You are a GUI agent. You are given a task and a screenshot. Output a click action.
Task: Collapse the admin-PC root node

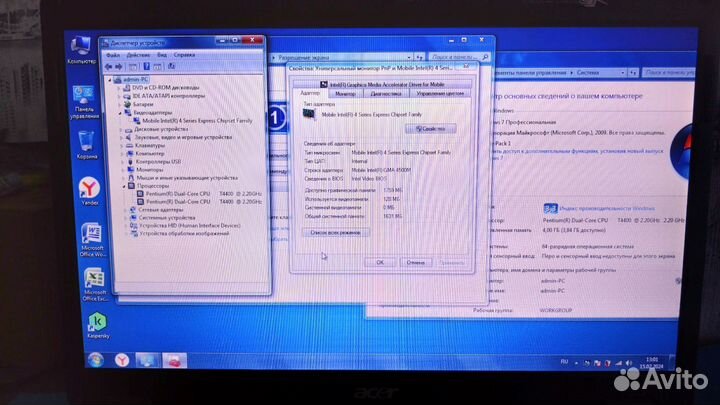110,80
